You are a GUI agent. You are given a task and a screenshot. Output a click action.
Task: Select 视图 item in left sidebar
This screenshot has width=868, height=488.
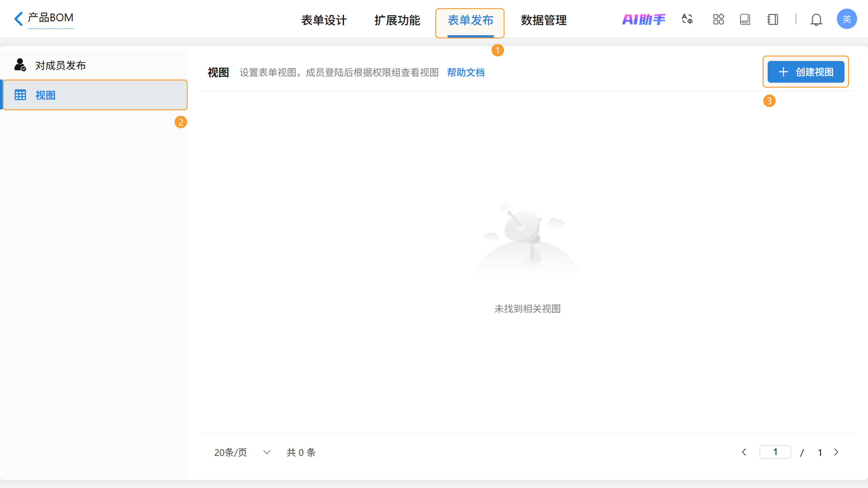tap(95, 95)
